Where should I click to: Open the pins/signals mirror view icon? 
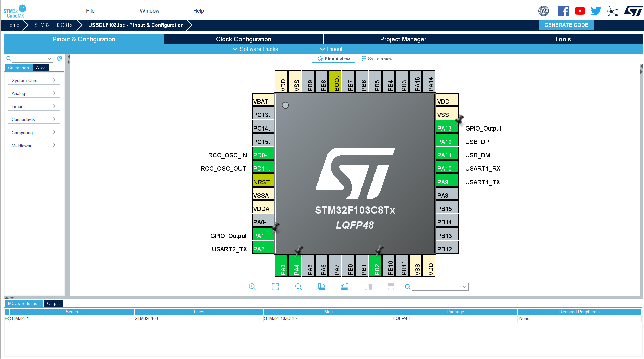pos(368,287)
